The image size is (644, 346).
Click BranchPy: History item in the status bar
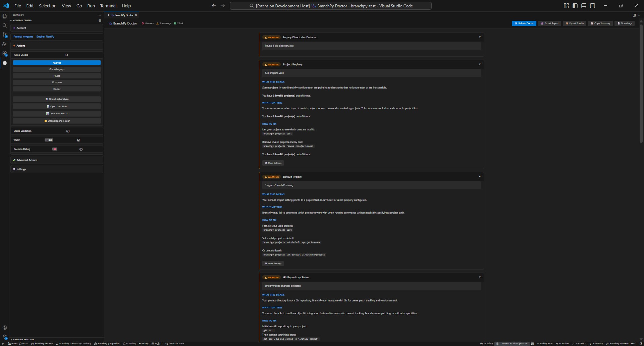coord(42,344)
